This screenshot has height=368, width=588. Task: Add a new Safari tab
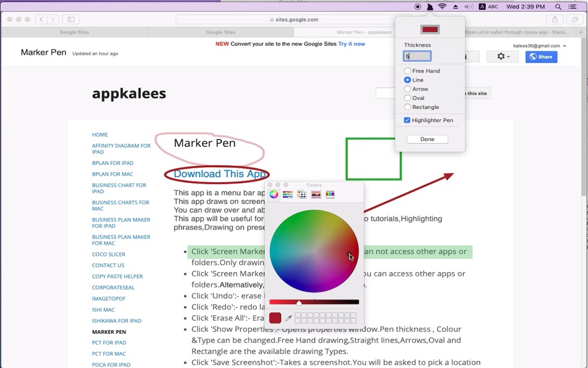[x=581, y=32]
